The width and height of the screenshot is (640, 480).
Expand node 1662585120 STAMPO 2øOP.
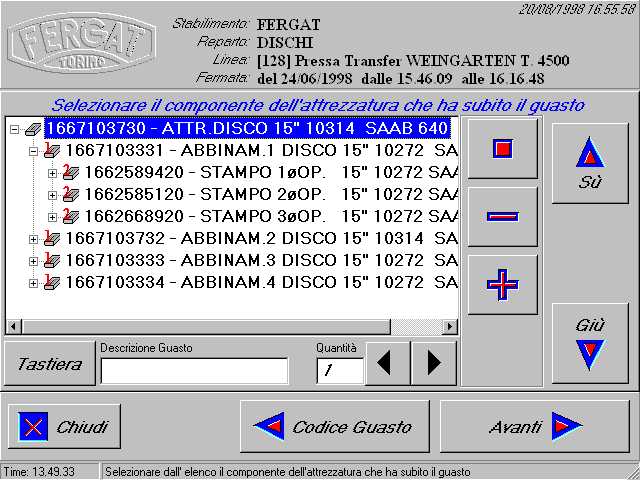tap(52, 196)
